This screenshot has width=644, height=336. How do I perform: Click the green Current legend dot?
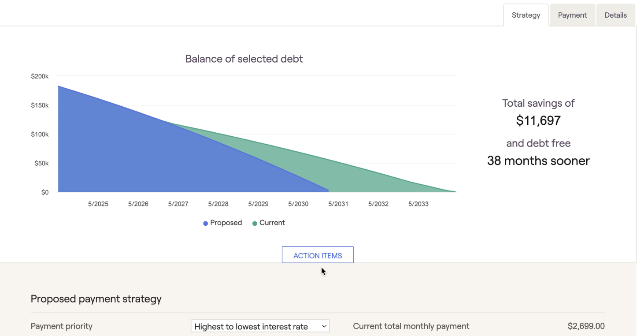255,223
